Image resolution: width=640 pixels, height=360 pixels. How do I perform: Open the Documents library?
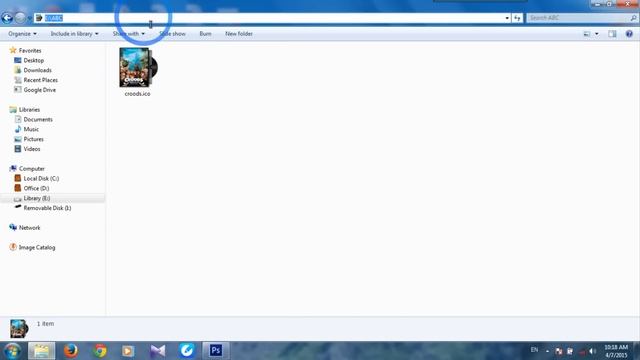click(38, 120)
